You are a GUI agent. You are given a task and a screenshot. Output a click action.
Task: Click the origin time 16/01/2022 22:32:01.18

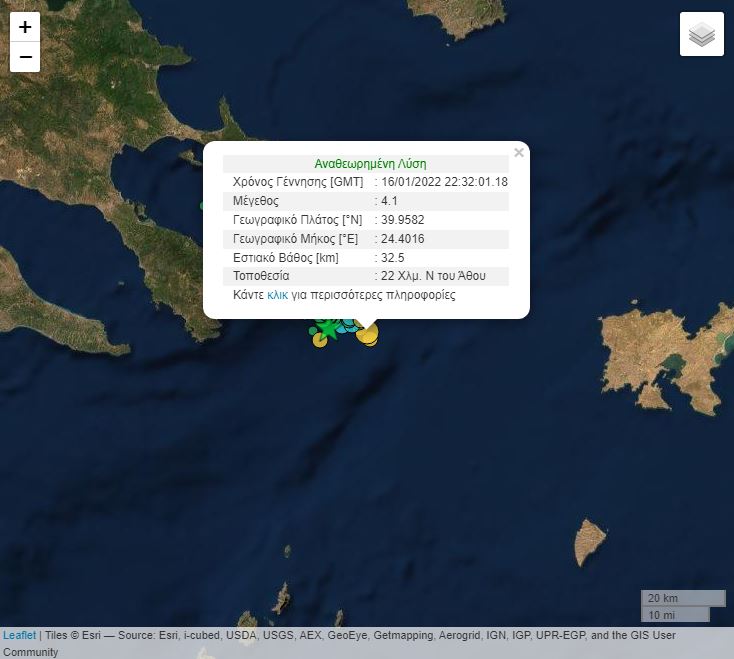point(444,182)
